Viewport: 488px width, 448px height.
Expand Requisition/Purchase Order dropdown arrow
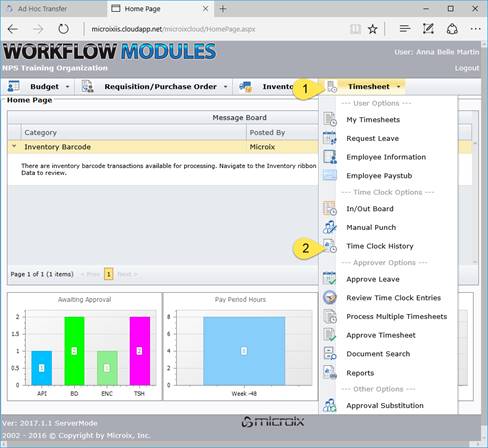[x=226, y=87]
